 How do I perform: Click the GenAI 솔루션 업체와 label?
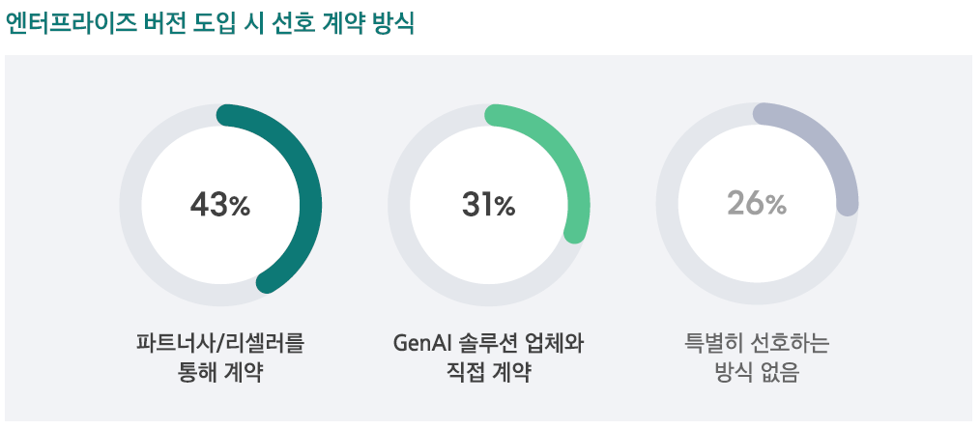point(489,344)
